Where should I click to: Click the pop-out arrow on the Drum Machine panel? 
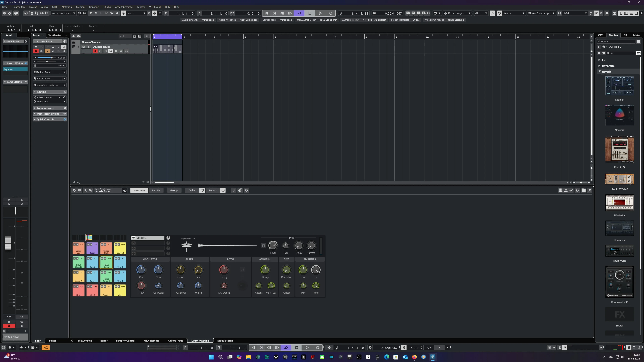click(x=590, y=190)
